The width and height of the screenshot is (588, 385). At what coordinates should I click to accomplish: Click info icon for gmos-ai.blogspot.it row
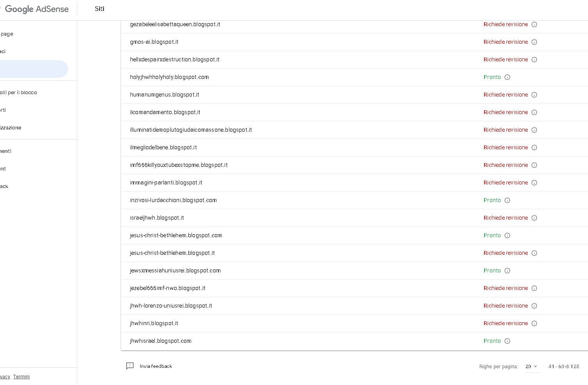534,42
